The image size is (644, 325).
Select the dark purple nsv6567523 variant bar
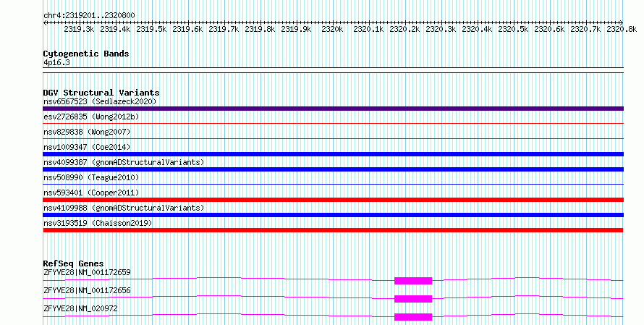tap(333, 109)
